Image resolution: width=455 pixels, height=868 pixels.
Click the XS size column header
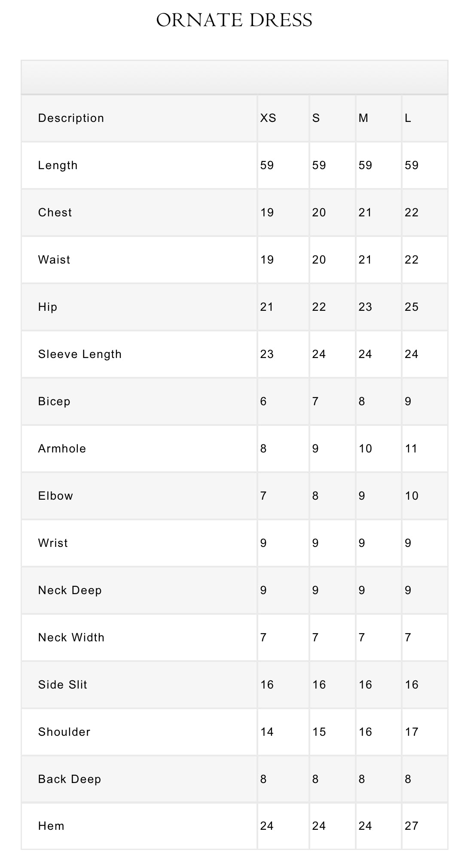click(x=268, y=118)
